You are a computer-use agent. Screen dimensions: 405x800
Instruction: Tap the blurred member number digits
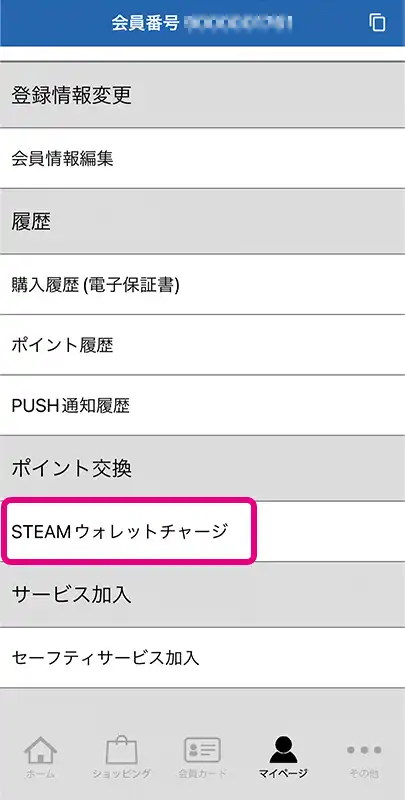239,22
